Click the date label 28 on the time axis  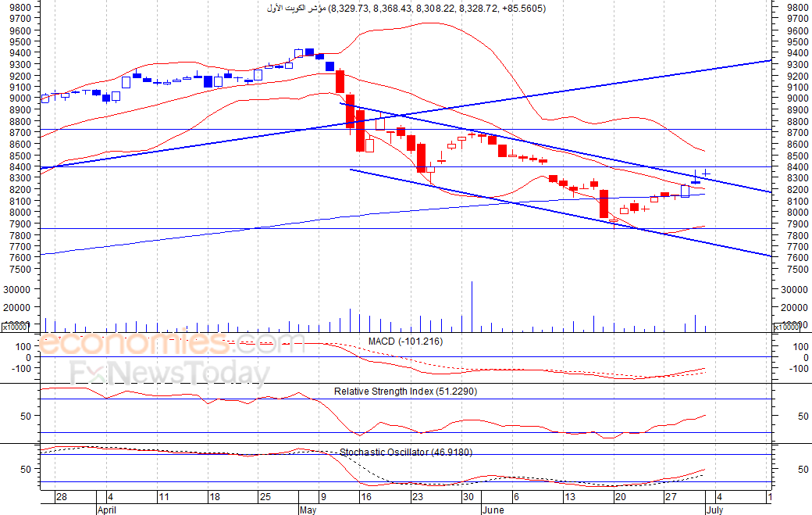(61, 497)
